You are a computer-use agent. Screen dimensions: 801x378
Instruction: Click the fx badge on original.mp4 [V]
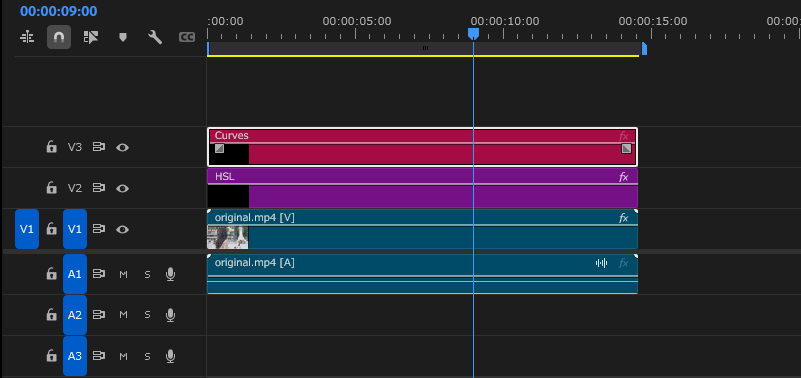pyautogui.click(x=623, y=218)
